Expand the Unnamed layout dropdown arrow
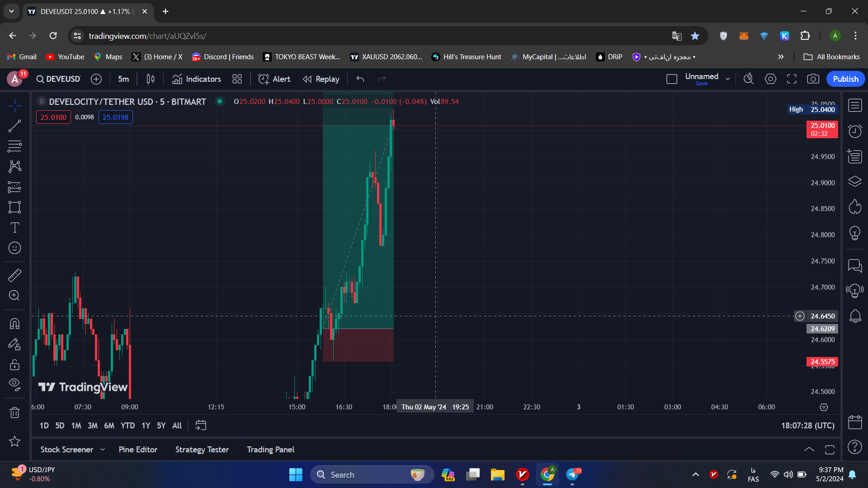This screenshot has height=488, width=868. point(728,79)
